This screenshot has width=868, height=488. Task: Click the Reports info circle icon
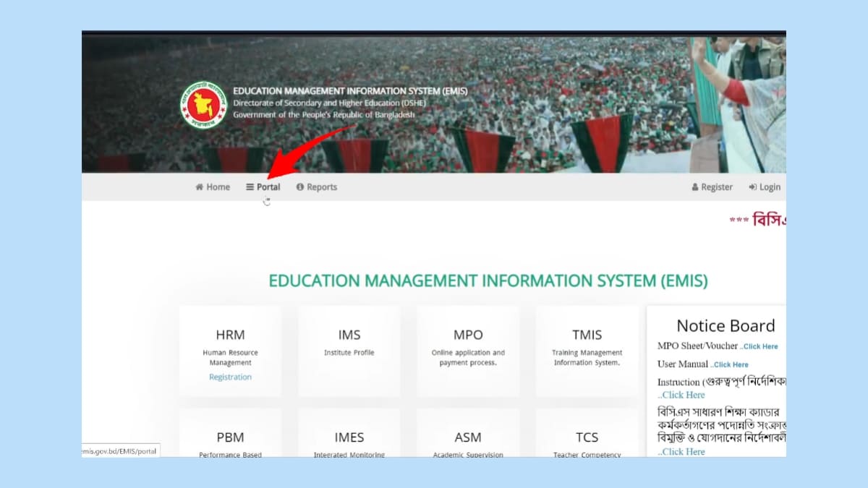299,187
